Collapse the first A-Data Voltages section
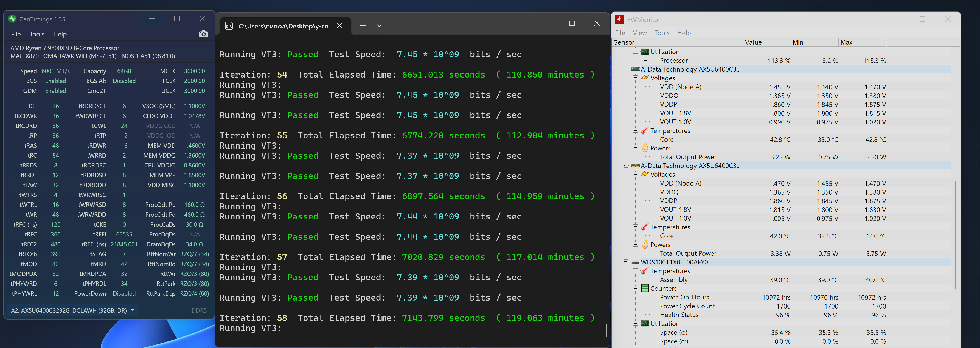The image size is (980, 348). coord(635,78)
